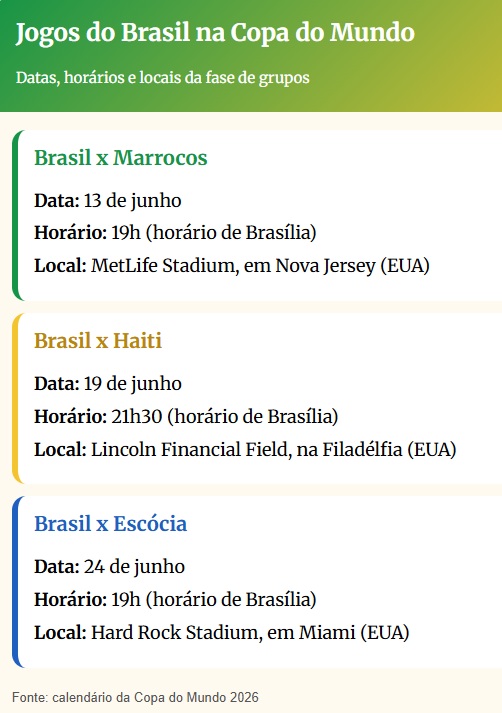502x713 pixels.
Task: Click the Escócia match 19h horário line
Action: point(175,600)
